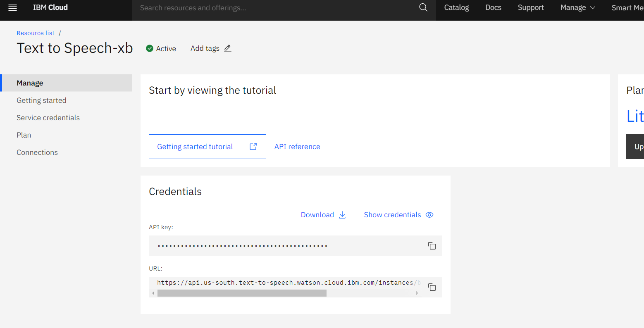Click the IBM Cloud logo
The height and width of the screenshot is (328, 644).
coord(50,7)
